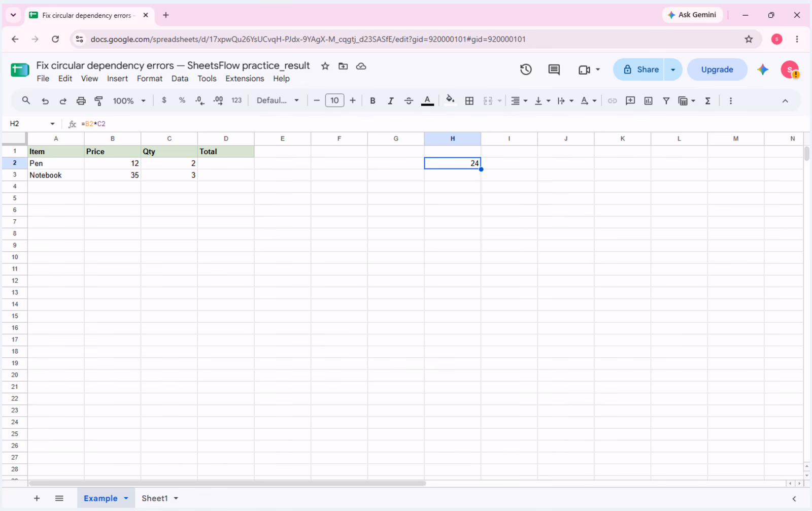Decrease decimal places
812x511 pixels.
coord(200,100)
